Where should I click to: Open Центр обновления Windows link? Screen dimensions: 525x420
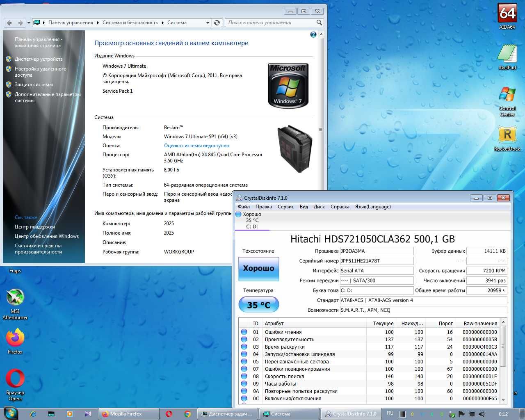[47, 236]
